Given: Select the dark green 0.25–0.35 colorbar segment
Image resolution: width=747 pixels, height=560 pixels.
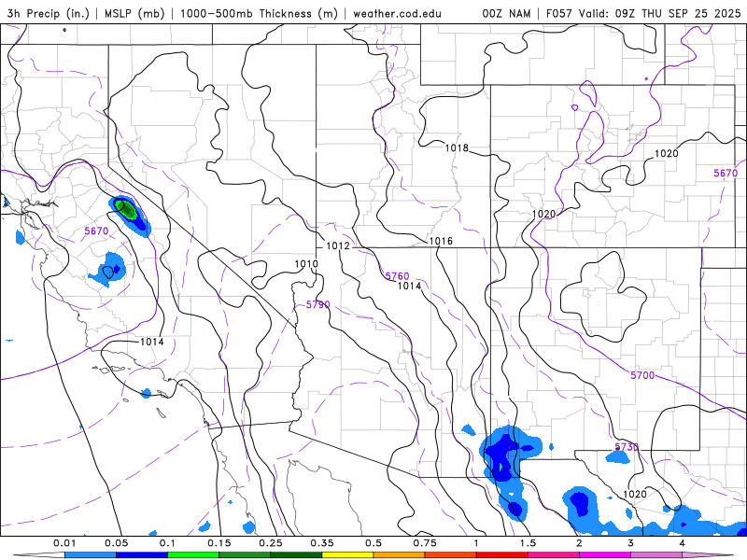Looking at the screenshot, I should click(x=296, y=555).
